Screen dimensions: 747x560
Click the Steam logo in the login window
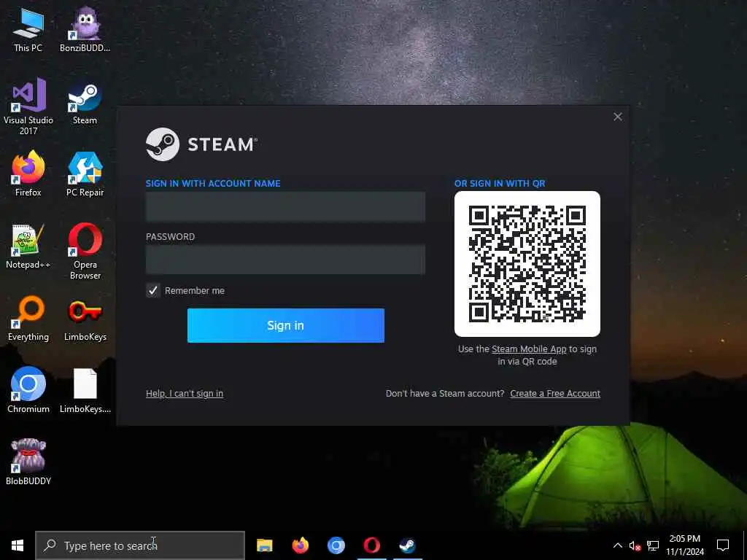coord(201,144)
